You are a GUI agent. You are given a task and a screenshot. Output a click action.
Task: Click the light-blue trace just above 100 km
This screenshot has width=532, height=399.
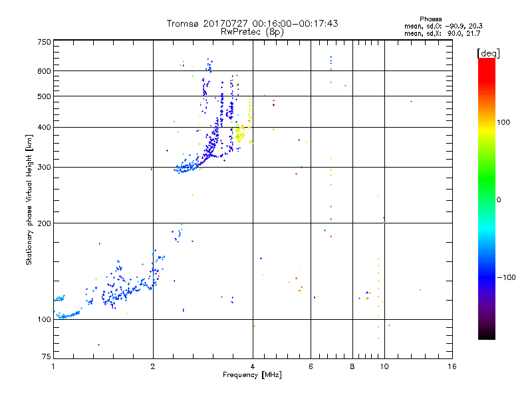coord(68,315)
